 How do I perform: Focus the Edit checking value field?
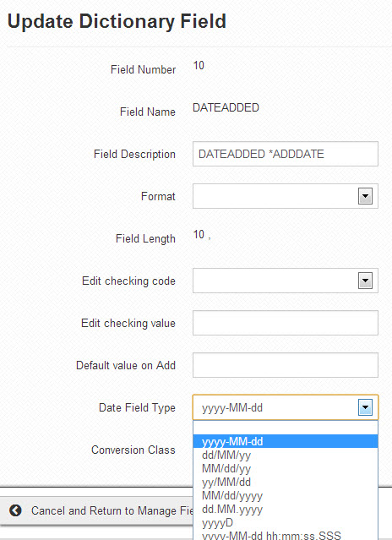click(286, 323)
